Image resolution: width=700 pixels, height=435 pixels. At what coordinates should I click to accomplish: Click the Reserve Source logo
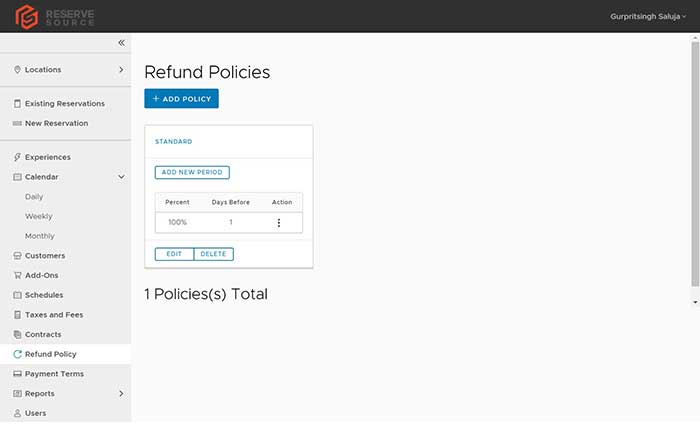pos(55,17)
